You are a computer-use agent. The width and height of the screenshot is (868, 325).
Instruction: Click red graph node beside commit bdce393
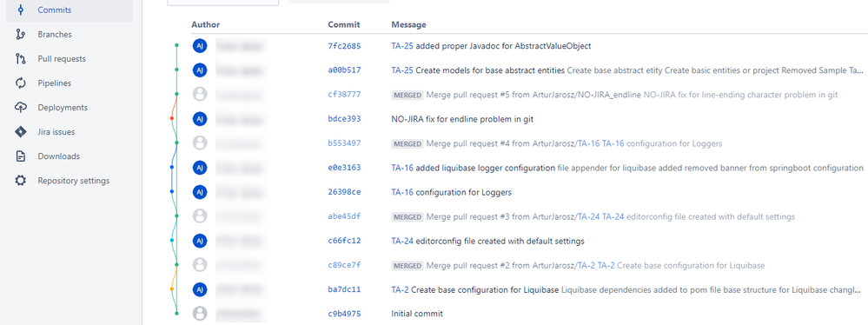pos(172,118)
